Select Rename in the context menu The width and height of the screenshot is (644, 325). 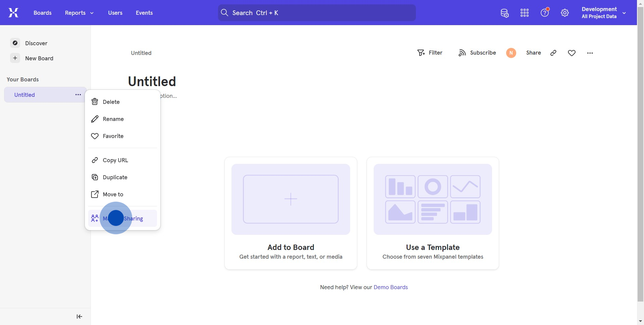point(113,119)
